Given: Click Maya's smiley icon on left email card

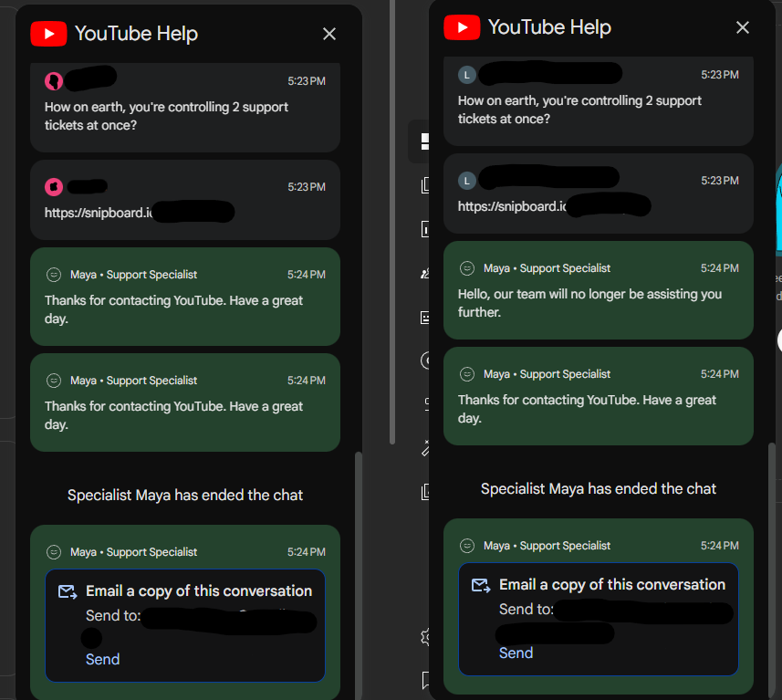Looking at the screenshot, I should coord(53,552).
